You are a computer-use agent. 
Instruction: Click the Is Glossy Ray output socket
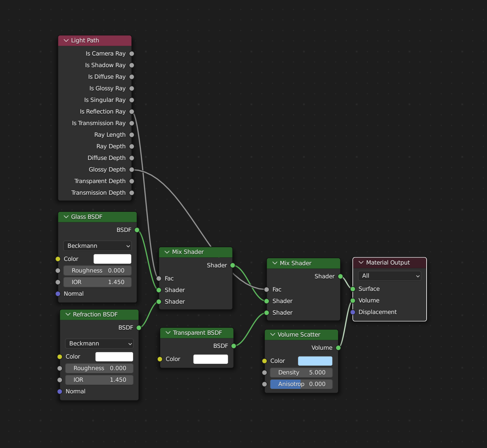132,89
